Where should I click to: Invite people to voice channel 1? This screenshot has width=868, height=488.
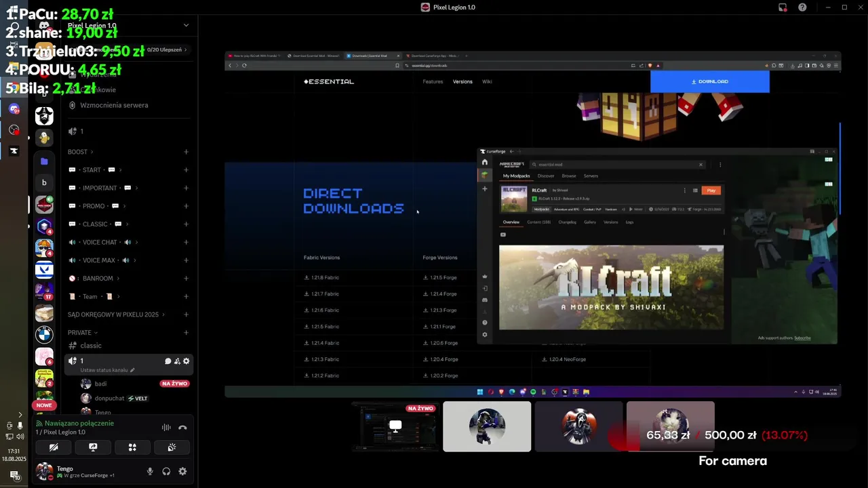pos(177,361)
